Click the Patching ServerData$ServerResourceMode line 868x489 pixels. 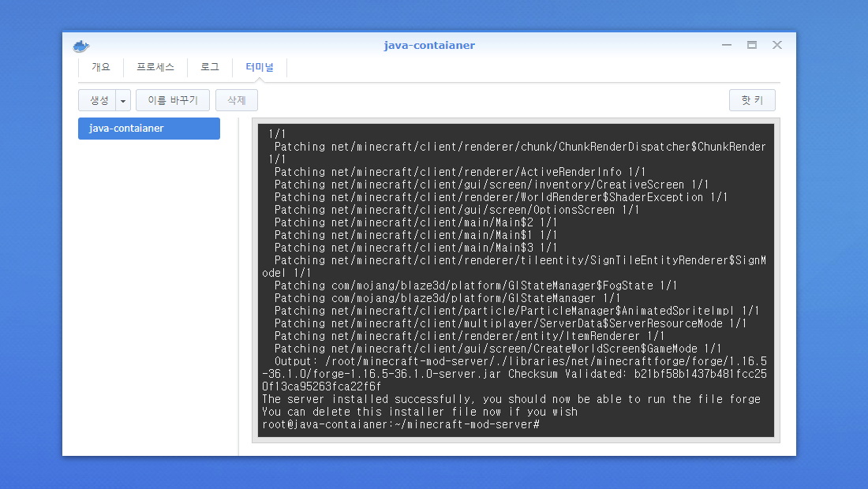[x=511, y=323]
